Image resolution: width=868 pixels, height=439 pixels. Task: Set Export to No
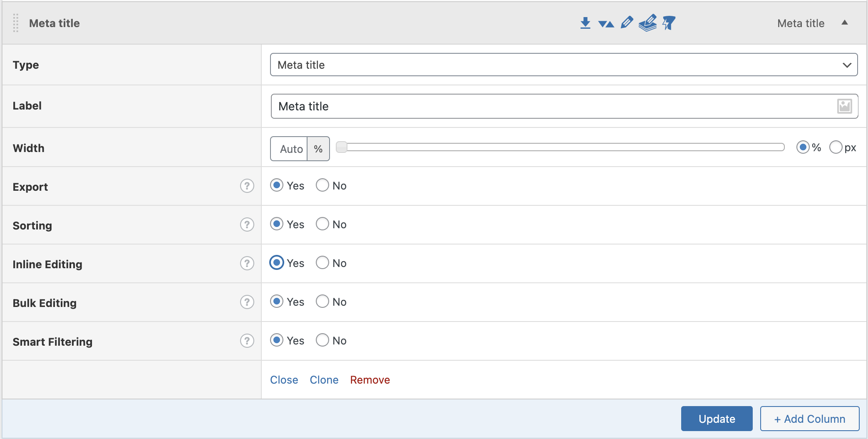click(322, 185)
